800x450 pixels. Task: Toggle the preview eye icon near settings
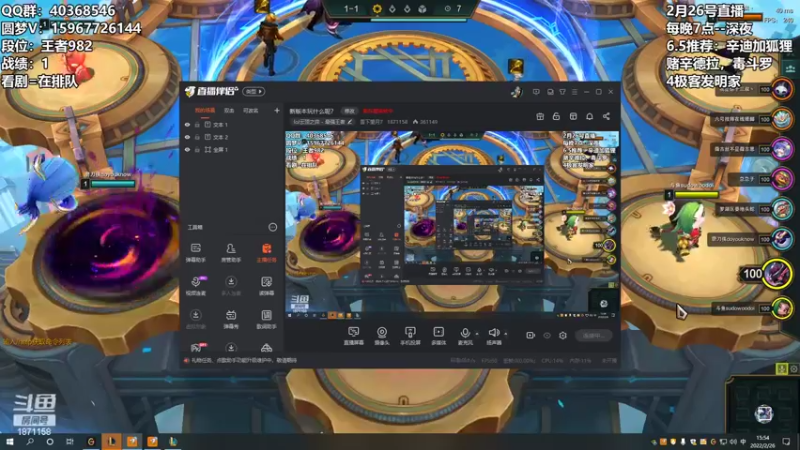click(547, 335)
